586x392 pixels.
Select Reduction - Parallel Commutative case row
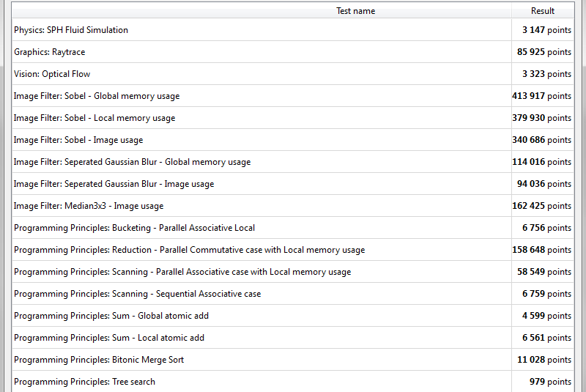[x=189, y=250]
